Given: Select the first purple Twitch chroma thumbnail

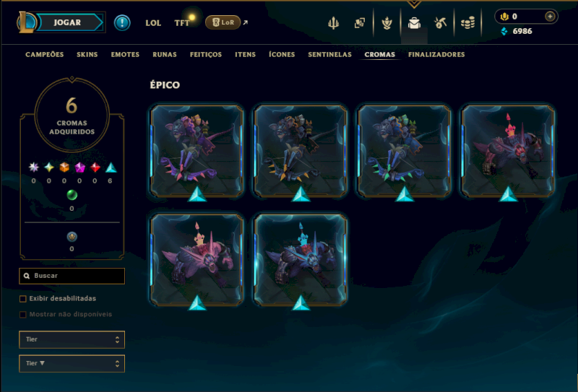Looking at the screenshot, I should pyautogui.click(x=197, y=151).
